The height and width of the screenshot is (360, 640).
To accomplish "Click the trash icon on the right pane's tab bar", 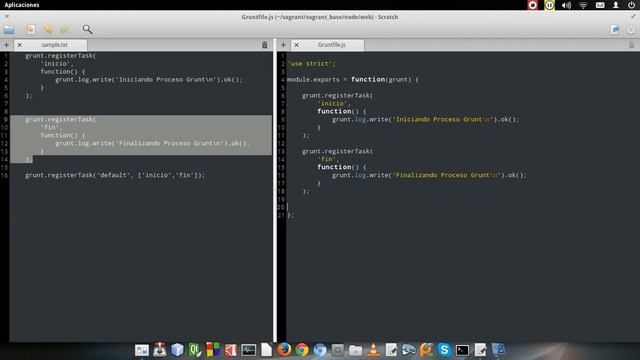I will pyautogui.click(x=631, y=45).
